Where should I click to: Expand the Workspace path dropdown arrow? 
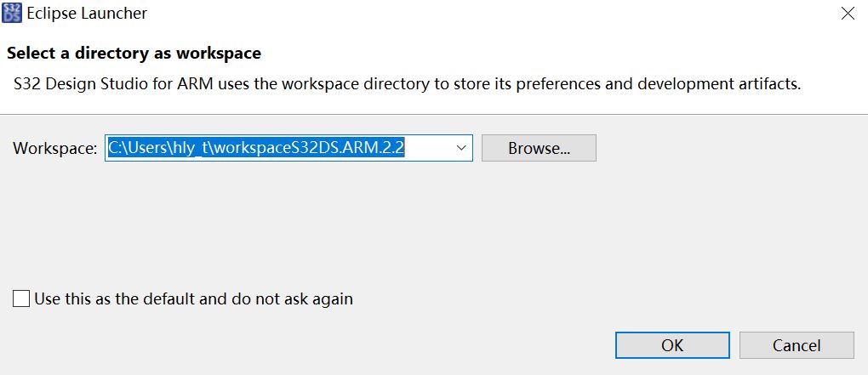pos(461,148)
